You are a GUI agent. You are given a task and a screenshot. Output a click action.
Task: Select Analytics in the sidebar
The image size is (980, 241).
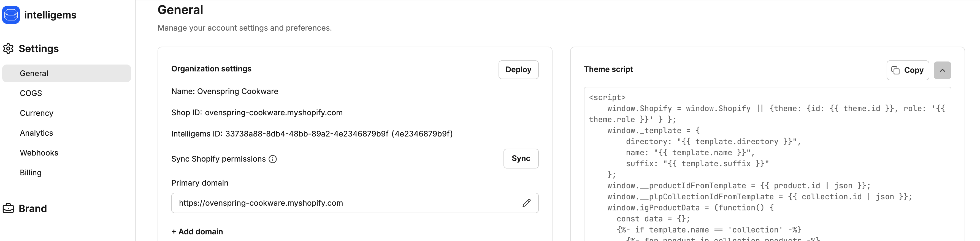(37, 133)
